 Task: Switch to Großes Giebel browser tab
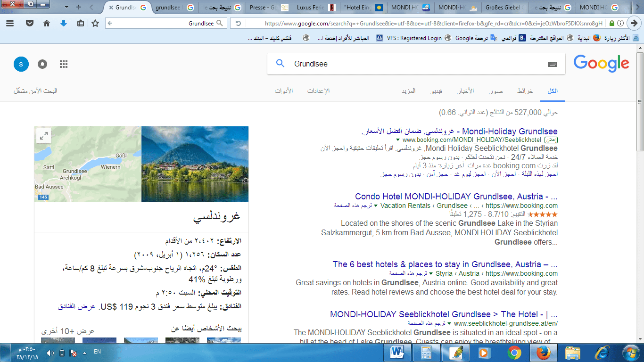point(504,8)
